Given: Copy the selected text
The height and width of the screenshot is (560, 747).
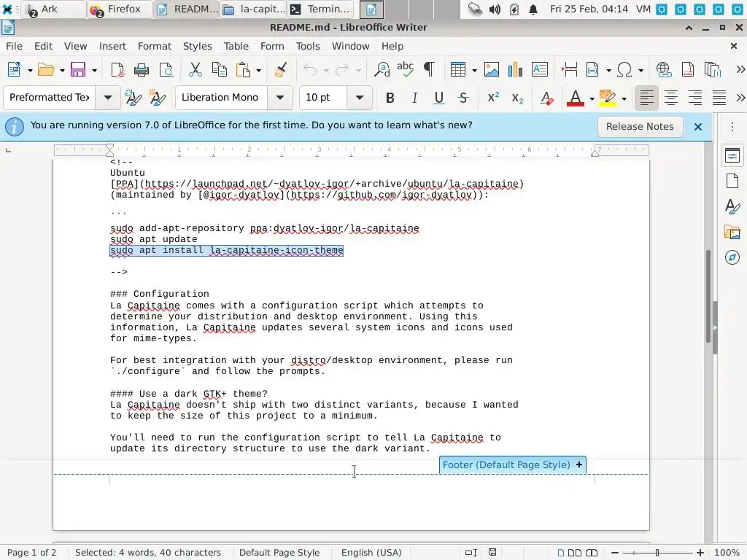Looking at the screenshot, I should tap(219, 70).
